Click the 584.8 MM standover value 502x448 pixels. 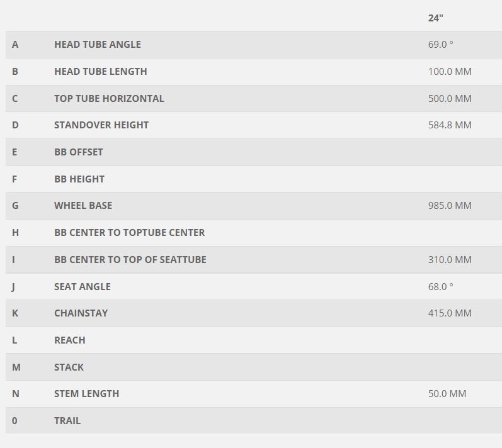(x=450, y=125)
